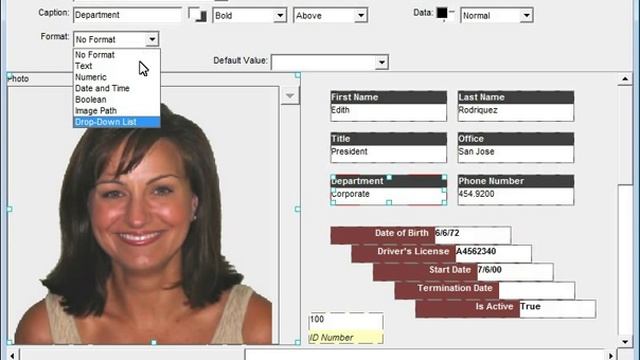Viewport: 640px width, 360px height.
Task: Open the Default Value dropdown
Action: pyautogui.click(x=382, y=62)
